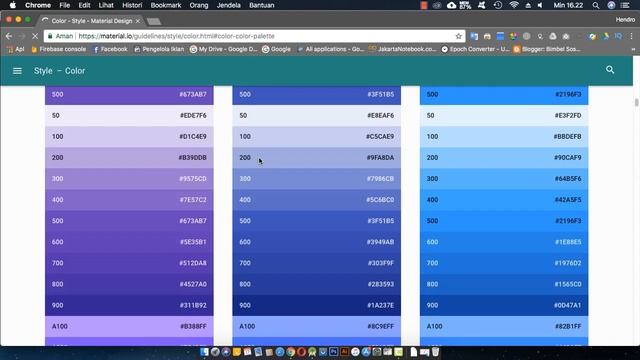Open the Opera browser dock icon
This screenshot has width=640, height=360.
click(301, 352)
